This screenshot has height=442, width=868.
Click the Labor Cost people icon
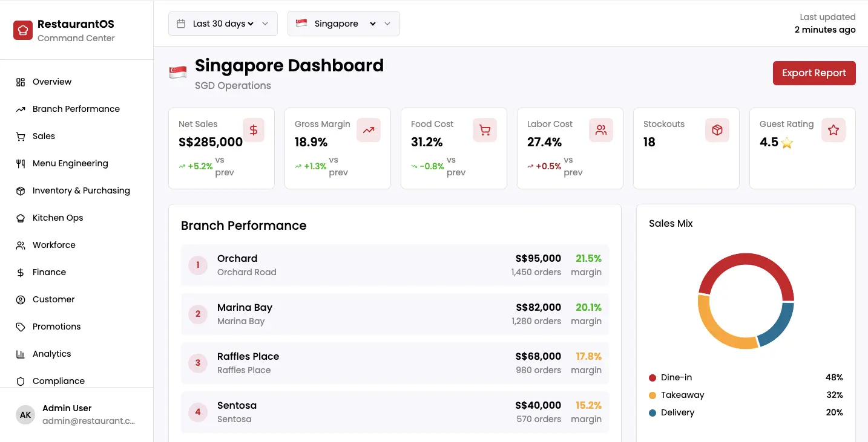pos(601,130)
